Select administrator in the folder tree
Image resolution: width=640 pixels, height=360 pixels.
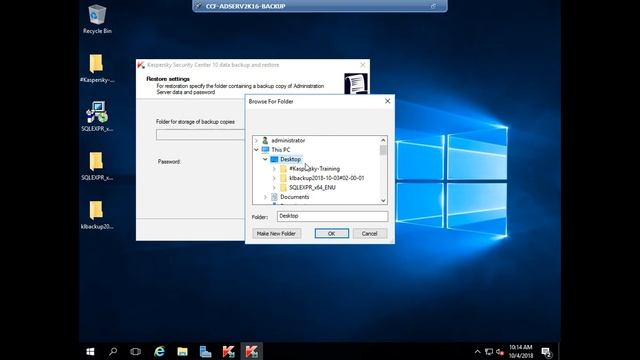coord(288,140)
